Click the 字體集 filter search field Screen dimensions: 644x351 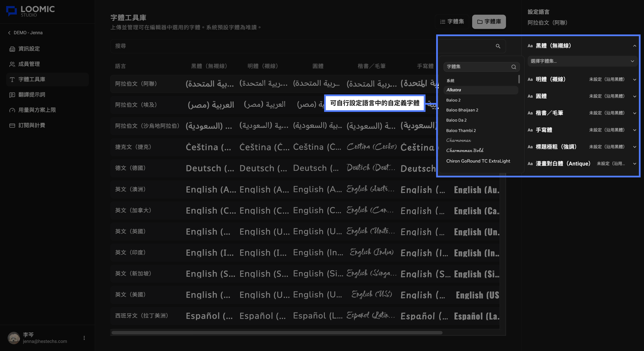482,67
